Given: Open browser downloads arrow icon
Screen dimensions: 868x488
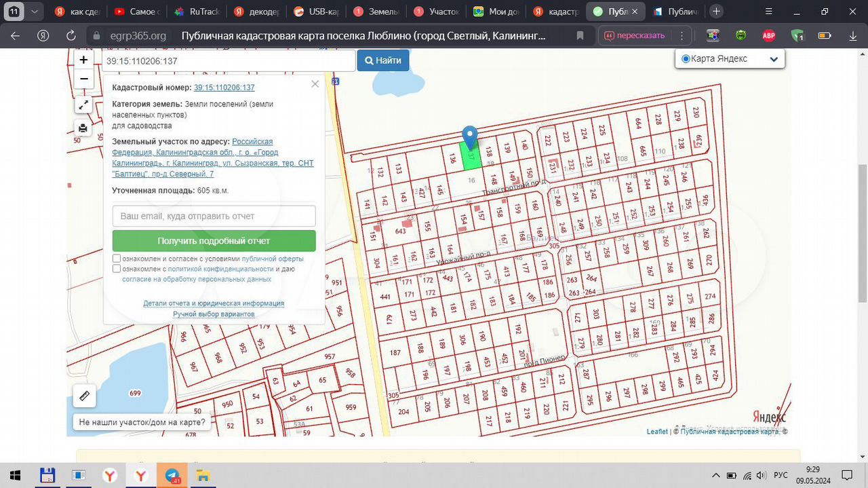Looking at the screenshot, I should coord(853,36).
